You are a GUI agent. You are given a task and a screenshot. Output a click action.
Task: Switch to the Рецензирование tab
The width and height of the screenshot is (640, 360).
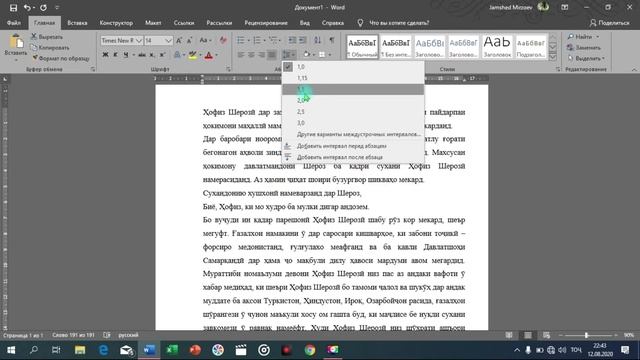tap(266, 23)
